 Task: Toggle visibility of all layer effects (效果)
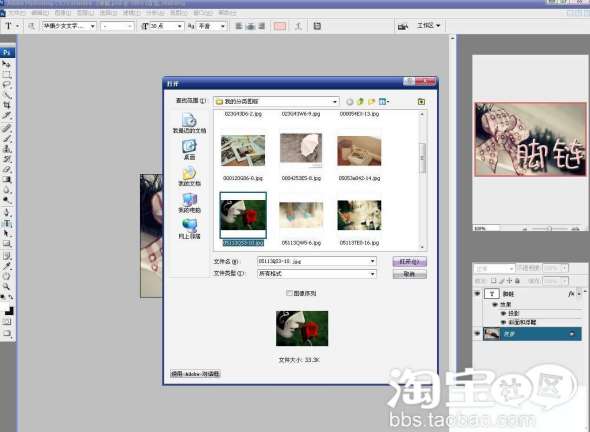pos(495,304)
